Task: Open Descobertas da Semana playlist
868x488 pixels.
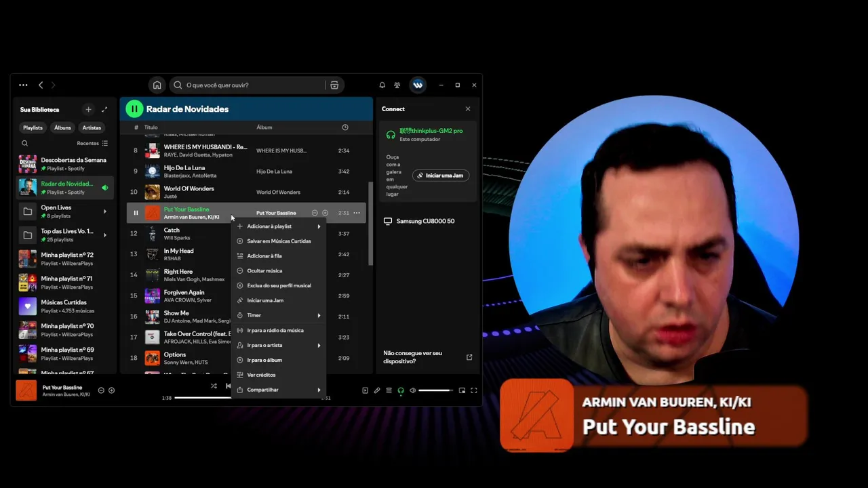Action: (x=64, y=164)
